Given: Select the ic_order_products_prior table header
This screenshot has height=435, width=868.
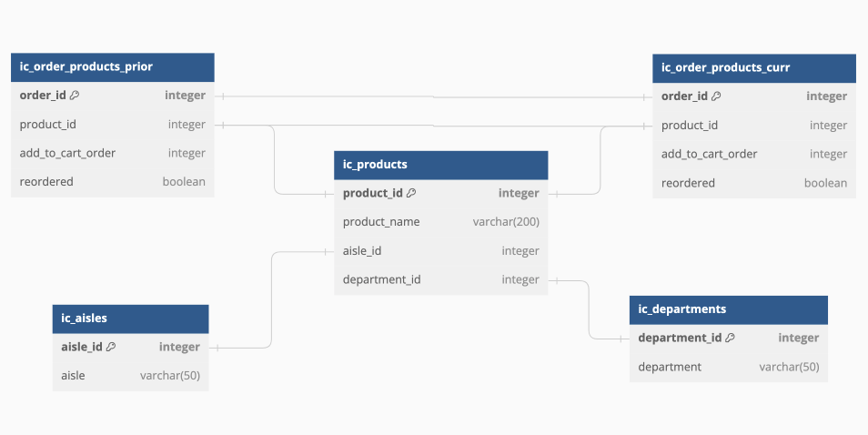Looking at the screenshot, I should [x=112, y=66].
